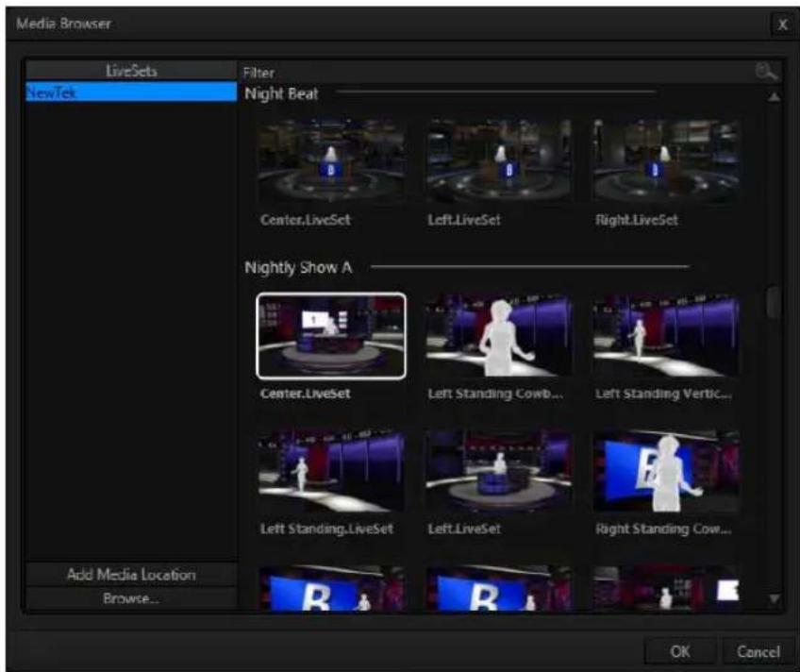Click the scroll up arrow
Image resolution: width=800 pixels, height=672 pixels.
pyautogui.click(x=774, y=96)
